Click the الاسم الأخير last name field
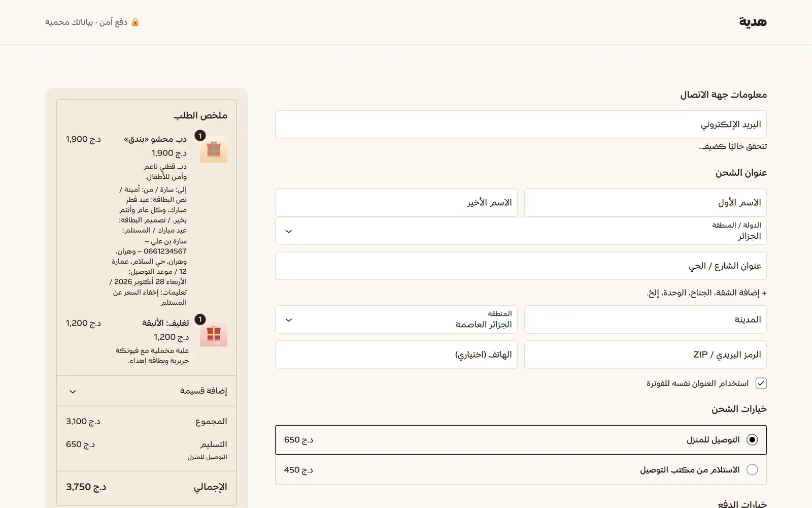 pyautogui.click(x=396, y=203)
